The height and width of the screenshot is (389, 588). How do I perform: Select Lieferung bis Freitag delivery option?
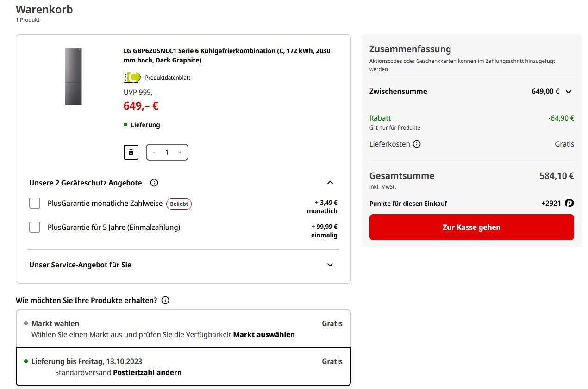pos(183,367)
